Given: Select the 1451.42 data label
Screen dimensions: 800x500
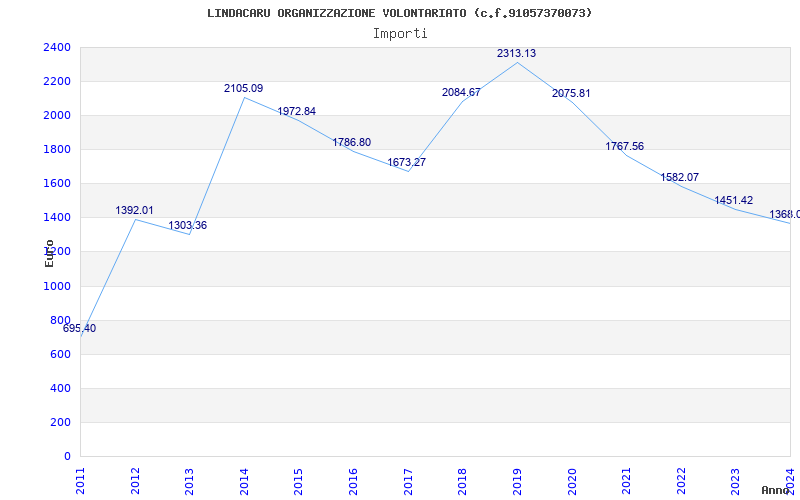Looking at the screenshot, I should click(x=734, y=201).
